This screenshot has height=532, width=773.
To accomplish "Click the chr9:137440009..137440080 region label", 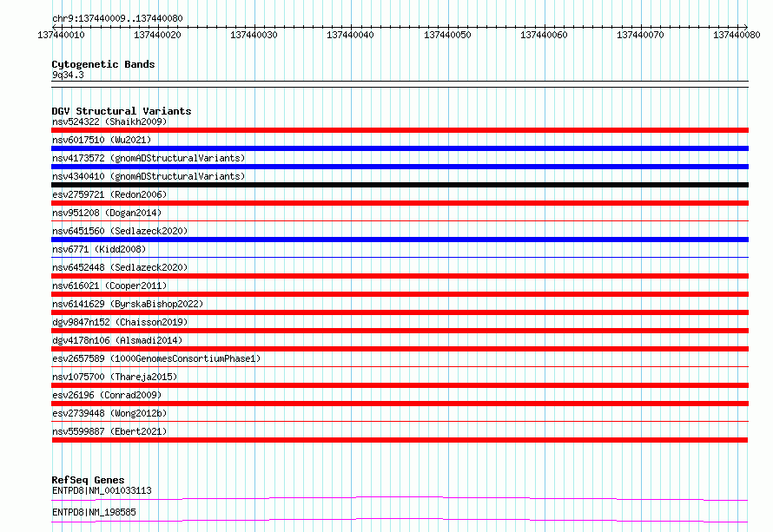I will (117, 18).
